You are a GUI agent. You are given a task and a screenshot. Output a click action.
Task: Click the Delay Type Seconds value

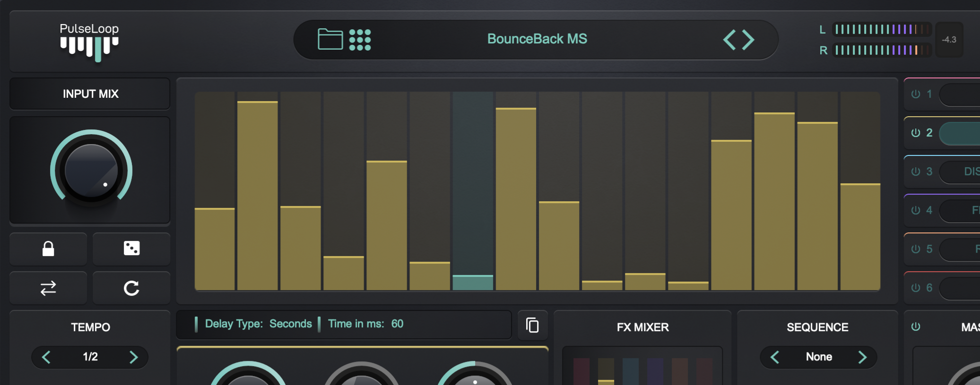[x=290, y=324]
